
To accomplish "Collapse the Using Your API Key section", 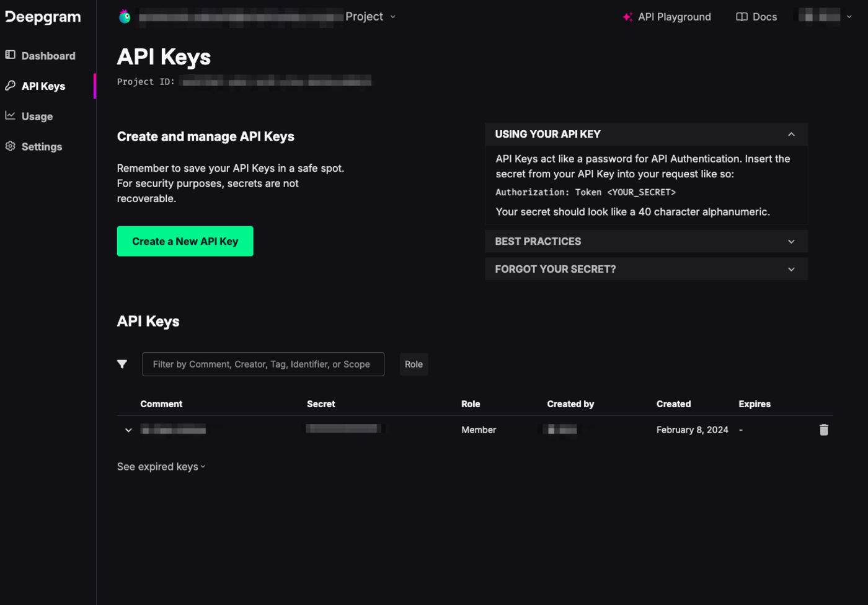I will click(646, 135).
